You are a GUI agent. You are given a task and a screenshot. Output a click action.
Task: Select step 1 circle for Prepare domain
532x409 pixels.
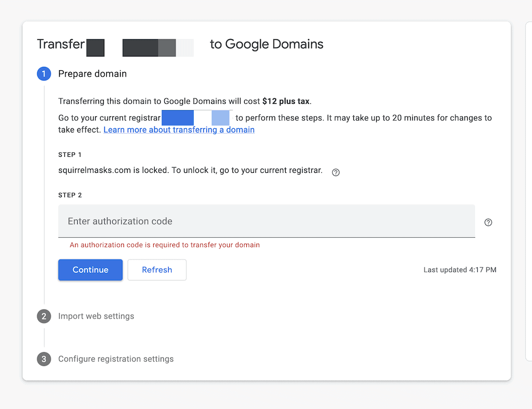pos(44,73)
